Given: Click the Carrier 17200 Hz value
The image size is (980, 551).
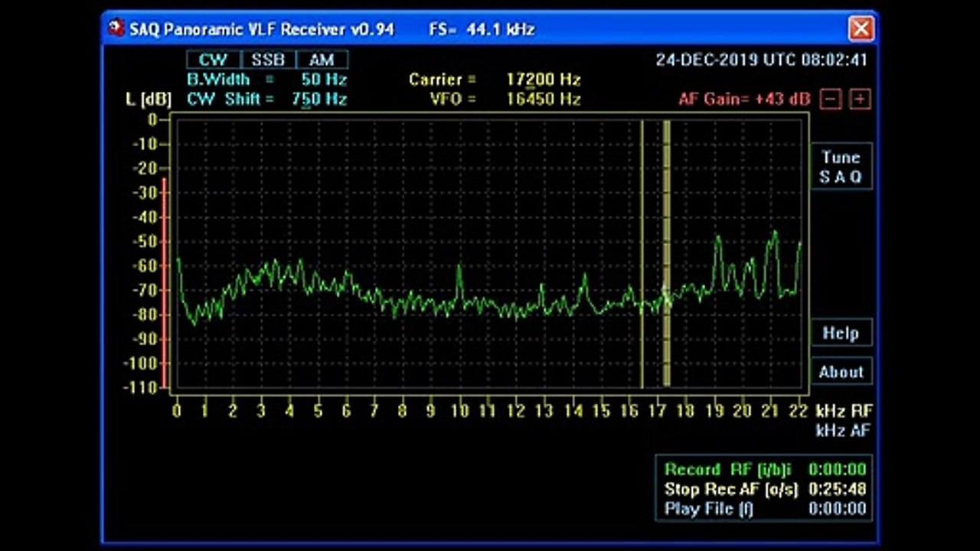Looking at the screenshot, I should click(x=543, y=80).
